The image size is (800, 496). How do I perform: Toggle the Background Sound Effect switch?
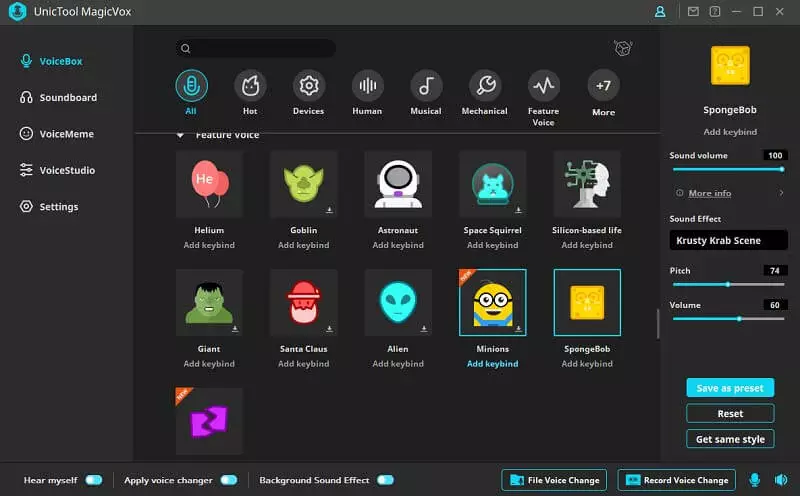point(385,480)
